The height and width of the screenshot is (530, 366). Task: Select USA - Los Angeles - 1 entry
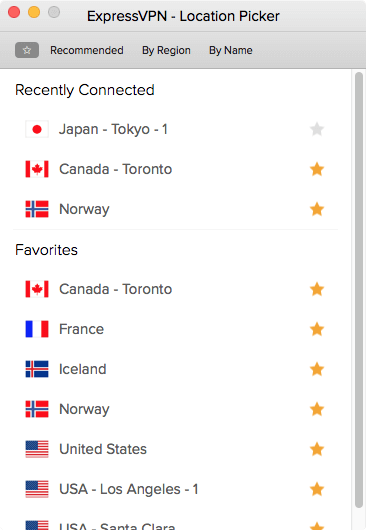click(175, 489)
